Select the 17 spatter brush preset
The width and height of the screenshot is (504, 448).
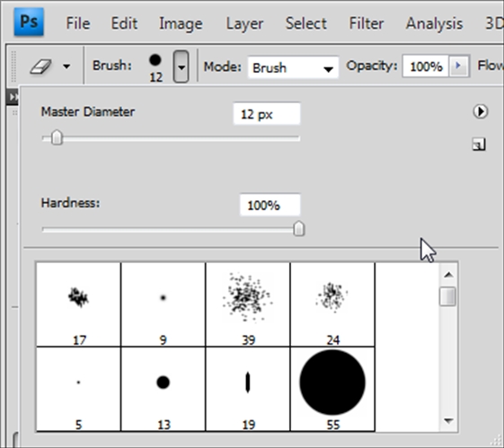click(79, 304)
